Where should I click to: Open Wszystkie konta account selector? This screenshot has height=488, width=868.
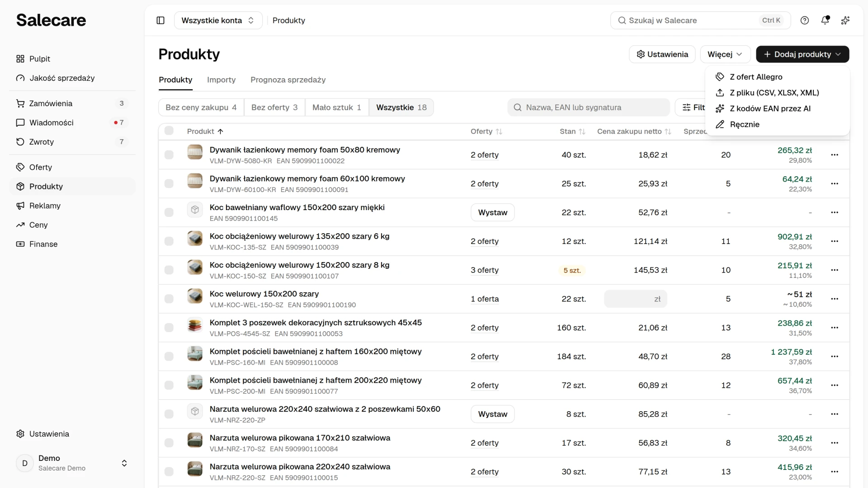tap(218, 20)
